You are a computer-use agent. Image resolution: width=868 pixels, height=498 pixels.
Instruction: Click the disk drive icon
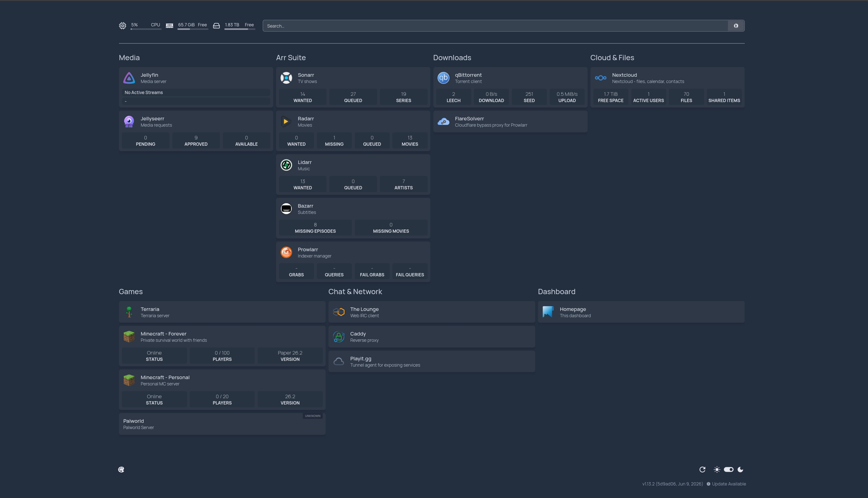[x=216, y=26]
